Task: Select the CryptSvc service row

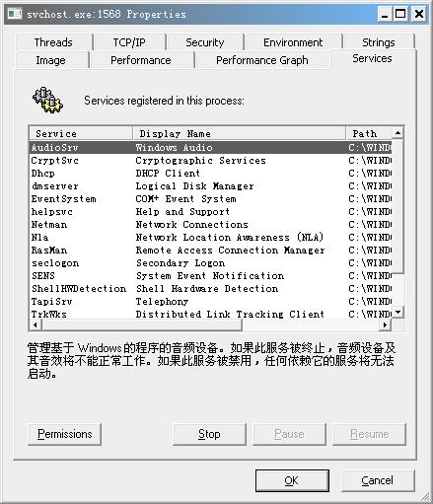Action: [x=211, y=161]
